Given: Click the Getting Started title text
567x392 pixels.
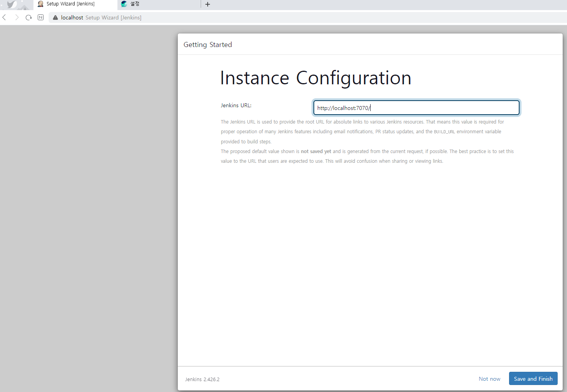Looking at the screenshot, I should pyautogui.click(x=208, y=45).
